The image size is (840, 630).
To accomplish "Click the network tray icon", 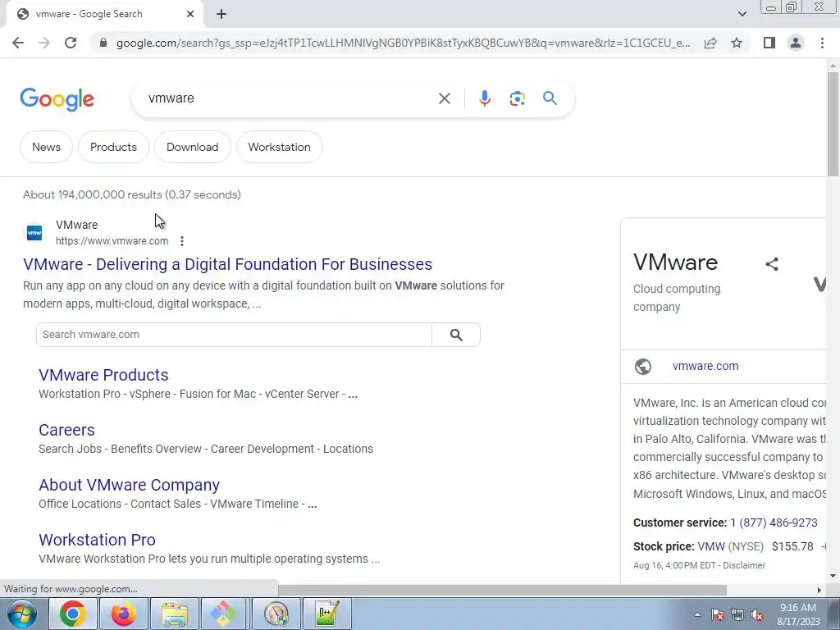I will point(737,615).
